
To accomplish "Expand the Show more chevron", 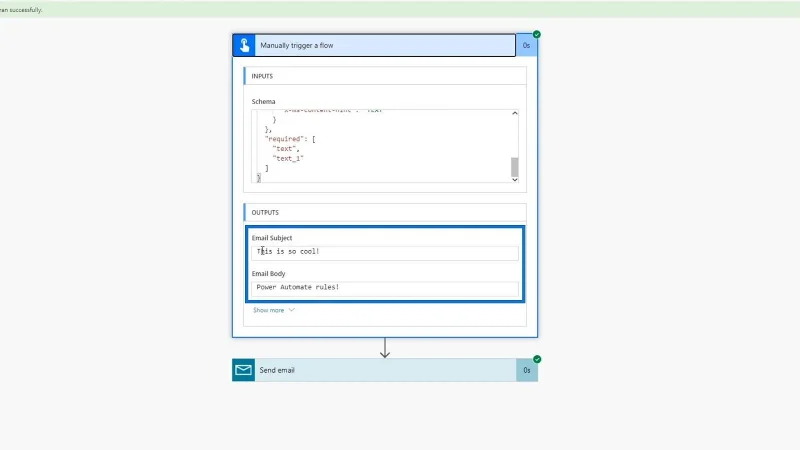I will [x=291, y=310].
